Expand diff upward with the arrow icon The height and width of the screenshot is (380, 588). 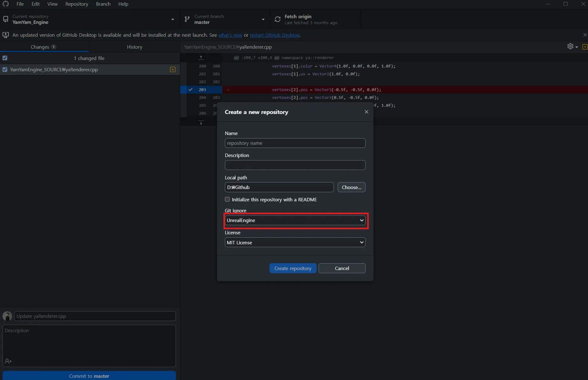pos(201,58)
